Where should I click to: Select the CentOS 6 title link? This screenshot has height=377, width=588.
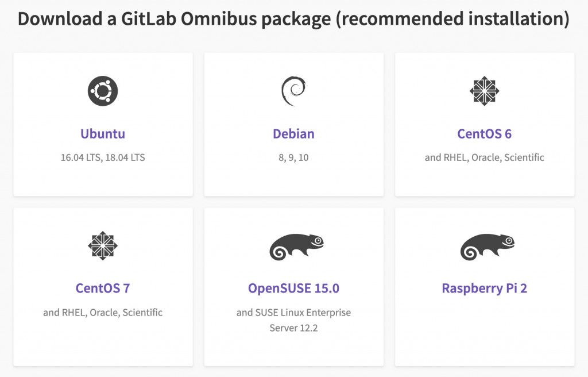[485, 134]
